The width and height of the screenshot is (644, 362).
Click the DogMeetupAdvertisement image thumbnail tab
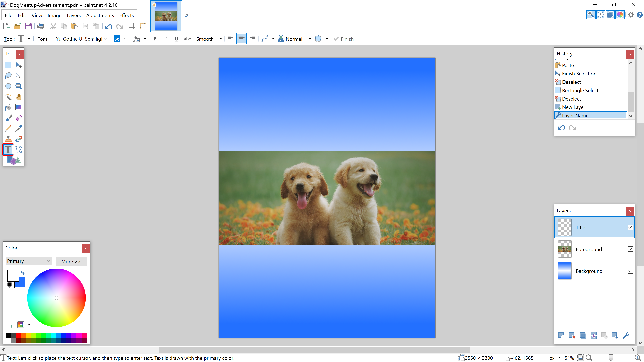pyautogui.click(x=166, y=16)
